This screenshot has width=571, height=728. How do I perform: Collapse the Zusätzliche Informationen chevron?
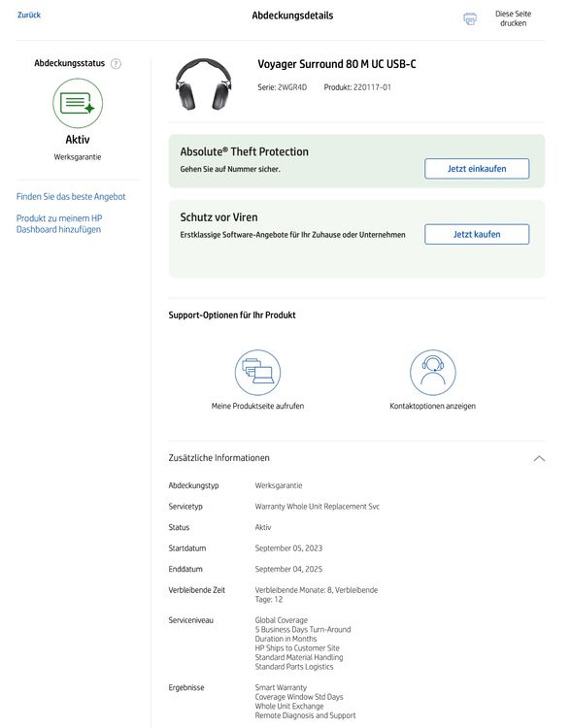coord(539,458)
